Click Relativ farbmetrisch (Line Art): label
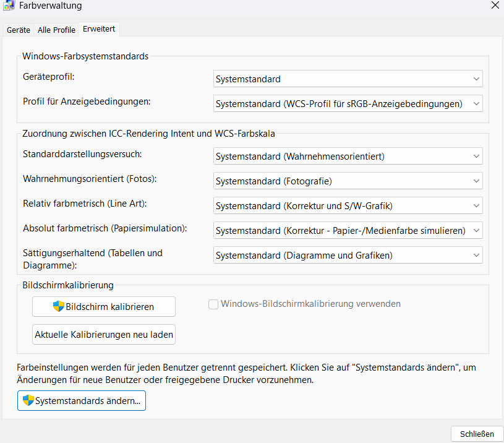The width and height of the screenshot is (504, 443). (x=85, y=204)
